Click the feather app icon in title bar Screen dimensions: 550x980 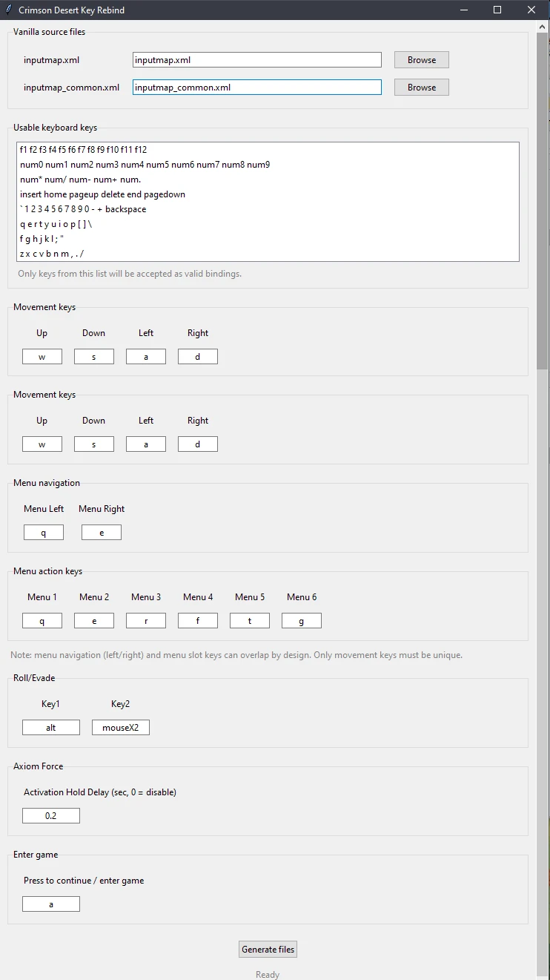click(9, 10)
